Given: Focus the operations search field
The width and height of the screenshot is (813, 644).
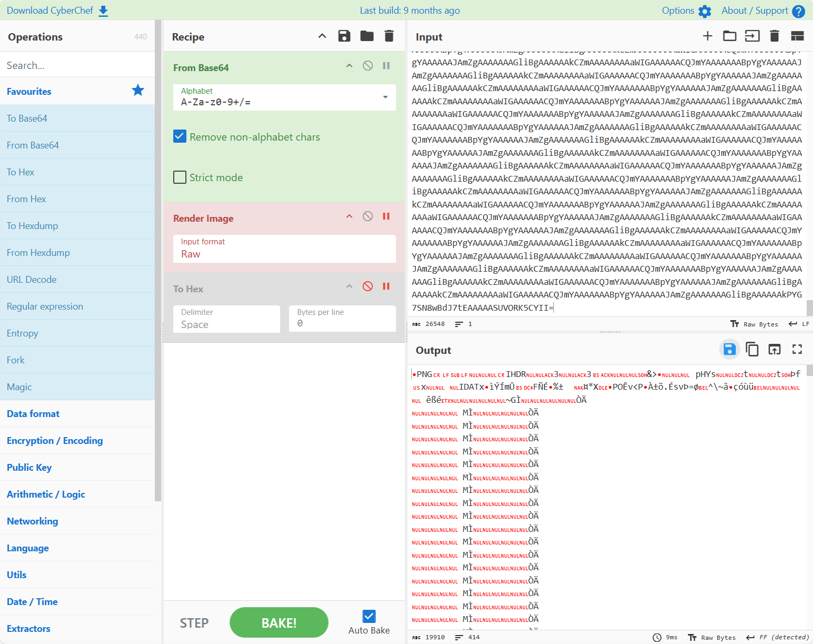Looking at the screenshot, I should click(x=77, y=65).
